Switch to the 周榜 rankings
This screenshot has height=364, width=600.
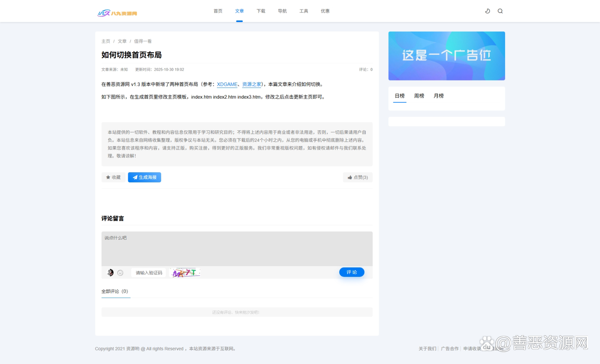(x=419, y=96)
